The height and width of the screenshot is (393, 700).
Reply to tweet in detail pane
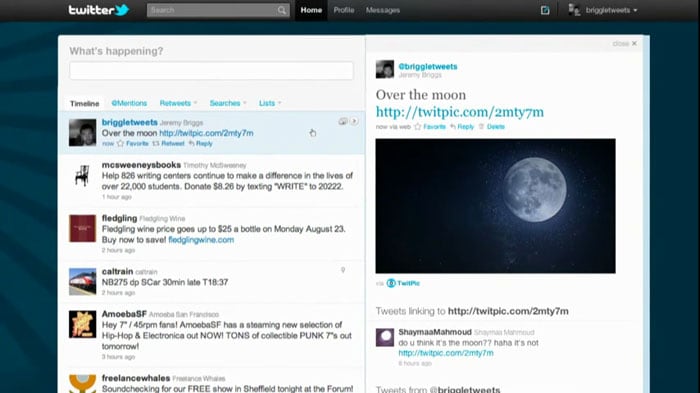pos(462,126)
